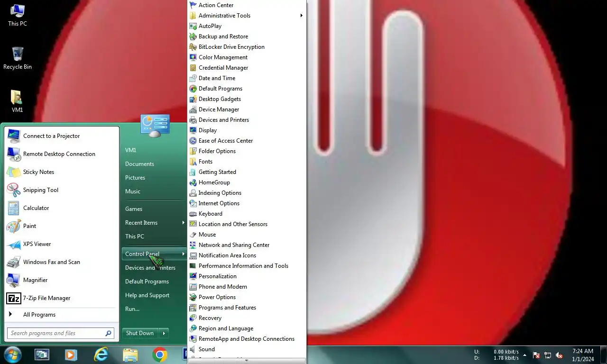Open Sticky Notes from the Start menu
The height and width of the screenshot is (364, 607).
[61, 172]
